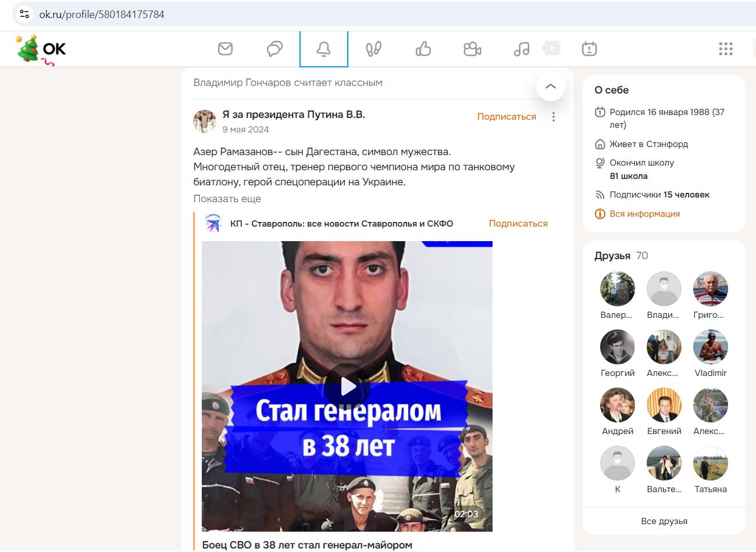756x552 pixels.
Task: Click the scroll-to-top chevron button
Action: [x=550, y=87]
